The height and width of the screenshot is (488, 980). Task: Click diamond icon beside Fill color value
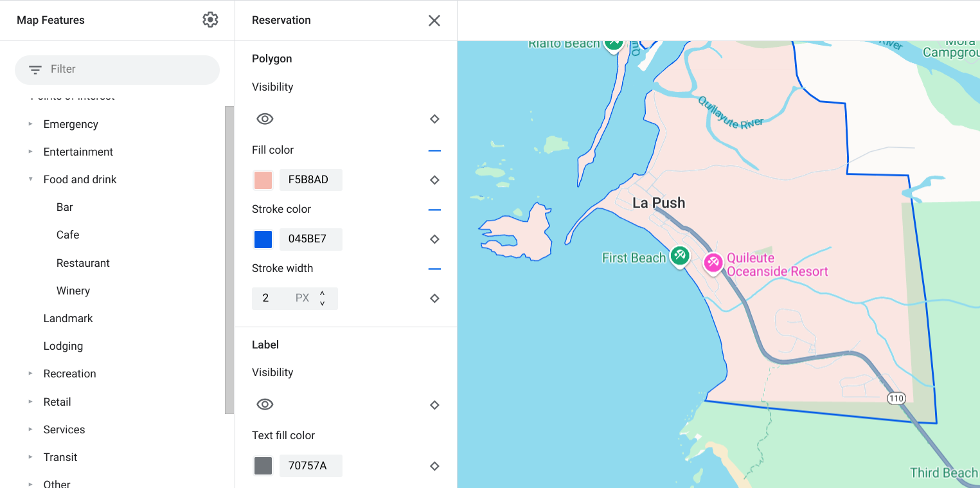click(434, 180)
